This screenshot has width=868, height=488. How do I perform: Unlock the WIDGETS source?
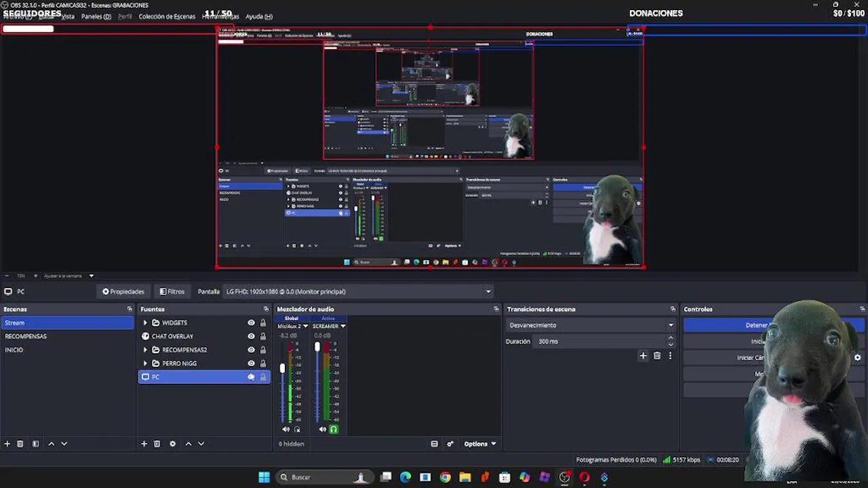(263, 323)
